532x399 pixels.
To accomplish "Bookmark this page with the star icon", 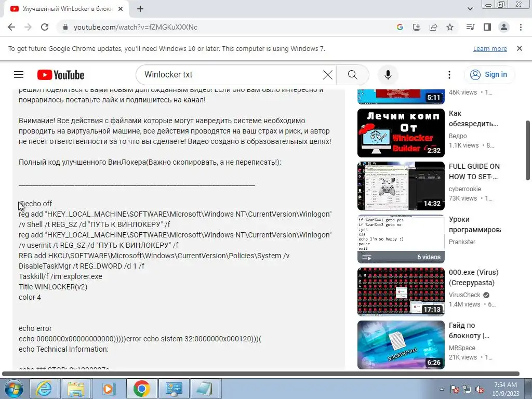I will 450,27.
